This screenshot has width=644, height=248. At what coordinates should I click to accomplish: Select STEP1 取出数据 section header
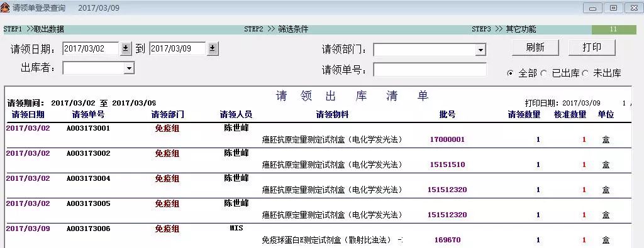34,30
